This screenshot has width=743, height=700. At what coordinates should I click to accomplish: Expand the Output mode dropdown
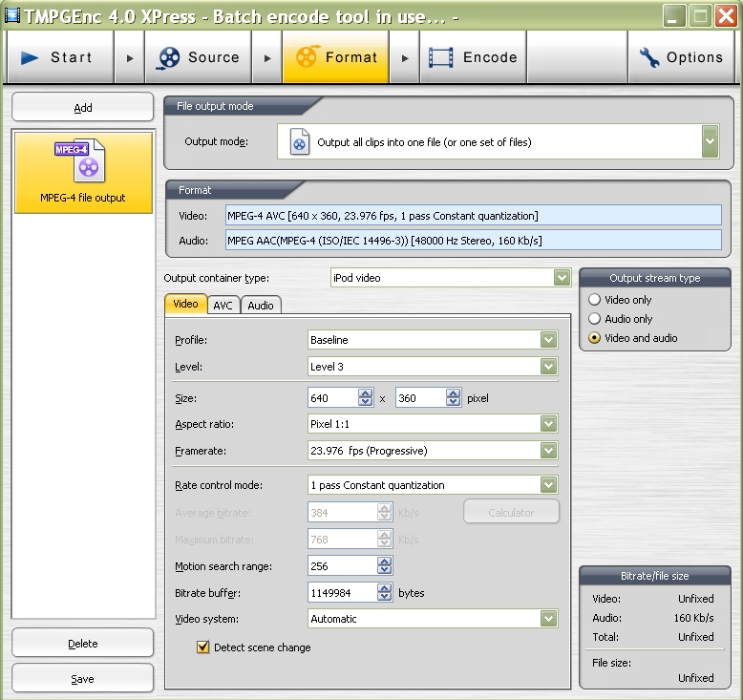710,141
